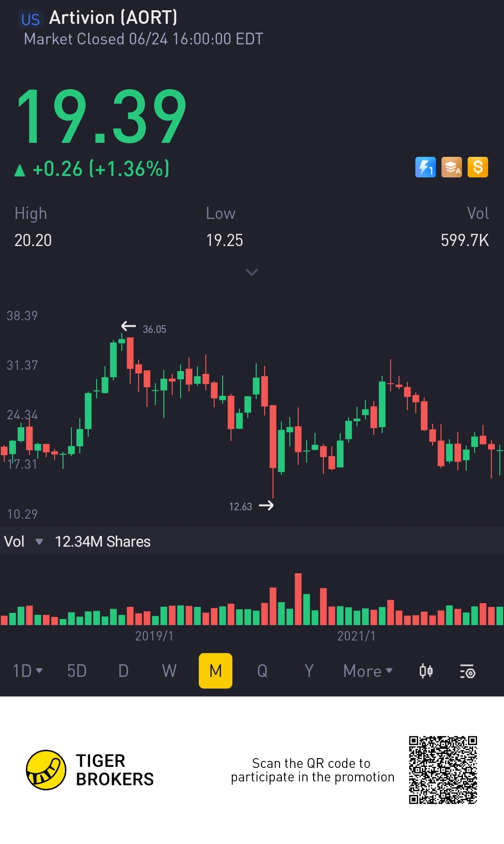This screenshot has width=504, height=844.
Task: Open the candlestick chart type icon
Action: (426, 671)
